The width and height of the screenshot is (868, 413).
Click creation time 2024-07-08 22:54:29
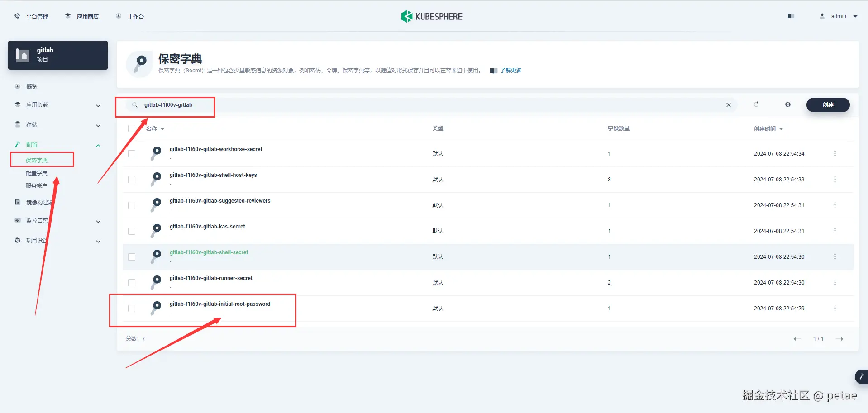[x=779, y=309]
